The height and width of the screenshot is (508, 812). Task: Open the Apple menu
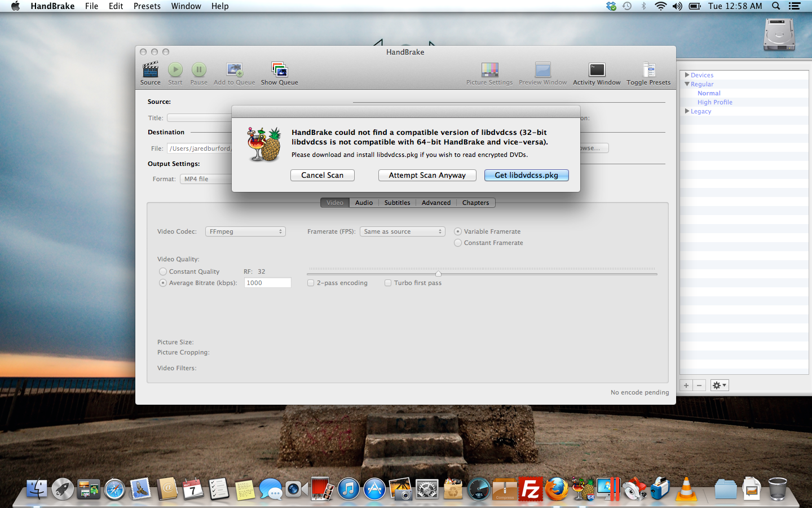pos(15,6)
